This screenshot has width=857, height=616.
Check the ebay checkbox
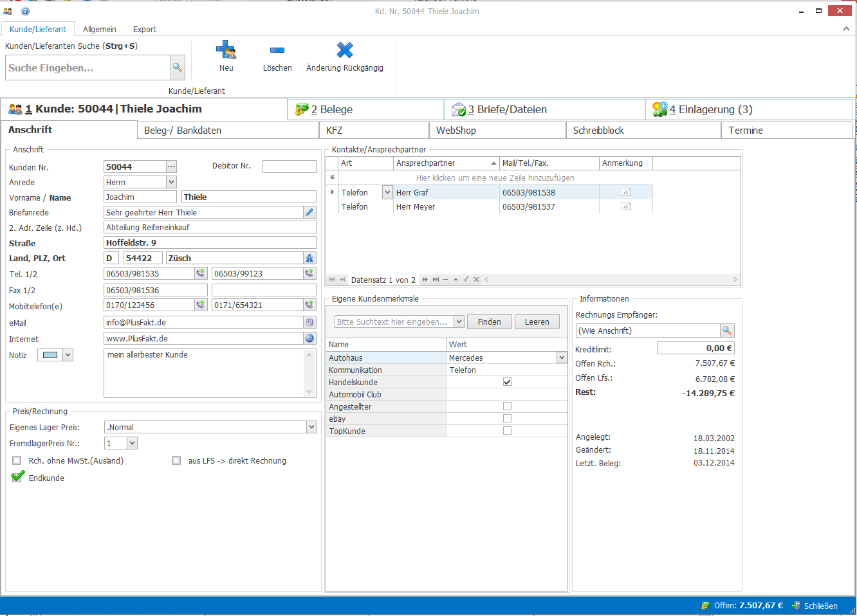[x=507, y=419]
